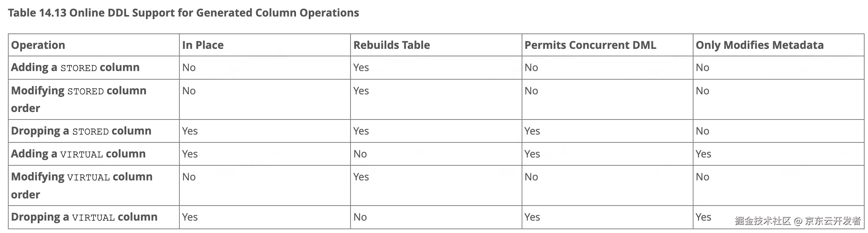Click the watermark text at bottom right
Image resolution: width=868 pixels, height=233 pixels.
(x=798, y=221)
